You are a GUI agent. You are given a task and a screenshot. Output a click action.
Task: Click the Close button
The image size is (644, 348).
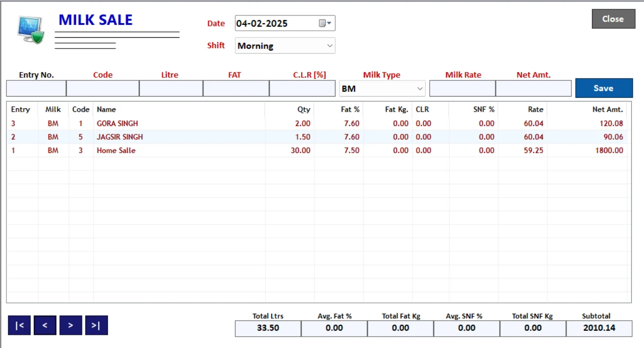pyautogui.click(x=613, y=19)
